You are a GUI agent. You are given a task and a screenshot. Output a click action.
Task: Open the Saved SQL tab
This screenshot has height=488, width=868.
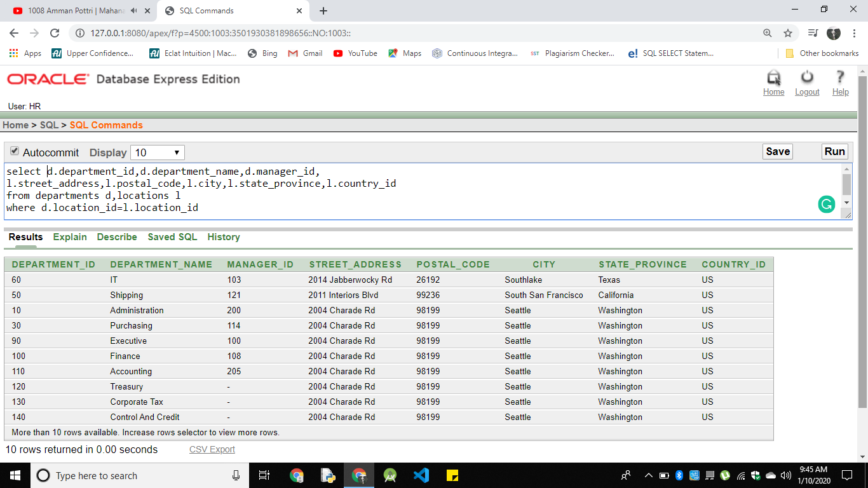(172, 237)
